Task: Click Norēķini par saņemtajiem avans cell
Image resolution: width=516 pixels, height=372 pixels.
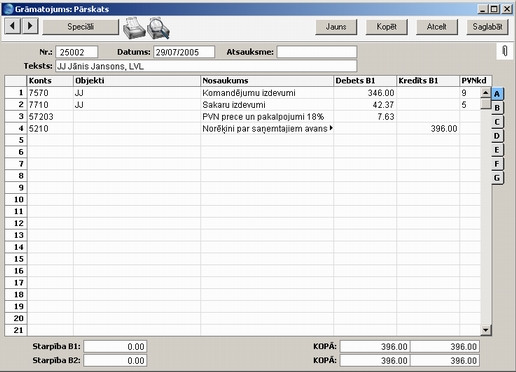Action: tap(267, 129)
